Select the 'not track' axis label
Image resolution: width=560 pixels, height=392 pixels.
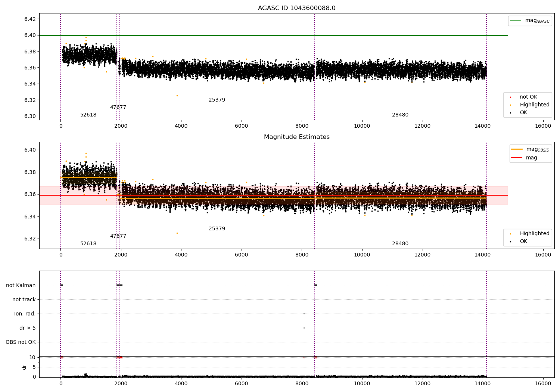[24, 299]
